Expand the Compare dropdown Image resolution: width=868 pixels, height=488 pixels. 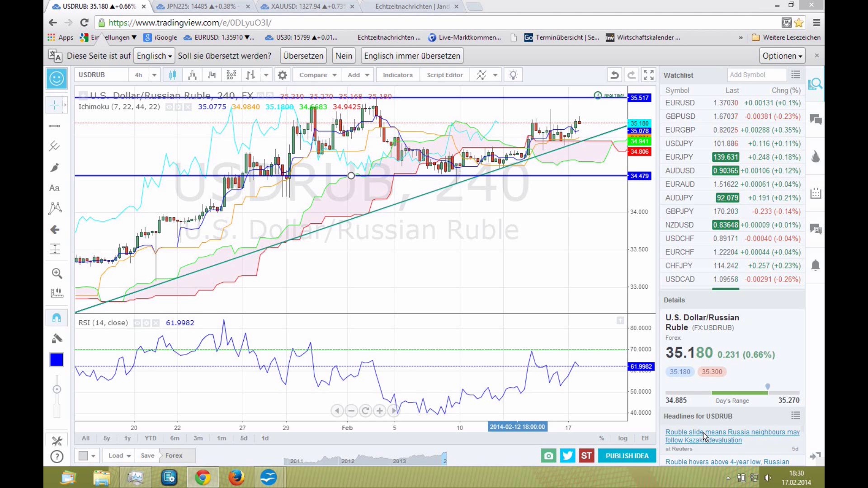click(335, 75)
